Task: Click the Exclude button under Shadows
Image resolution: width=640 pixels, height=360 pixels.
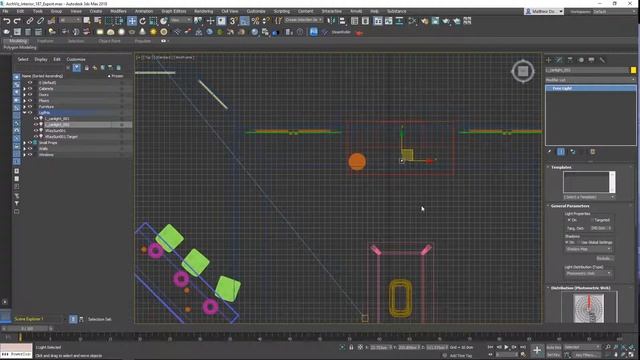Action: (x=604, y=258)
